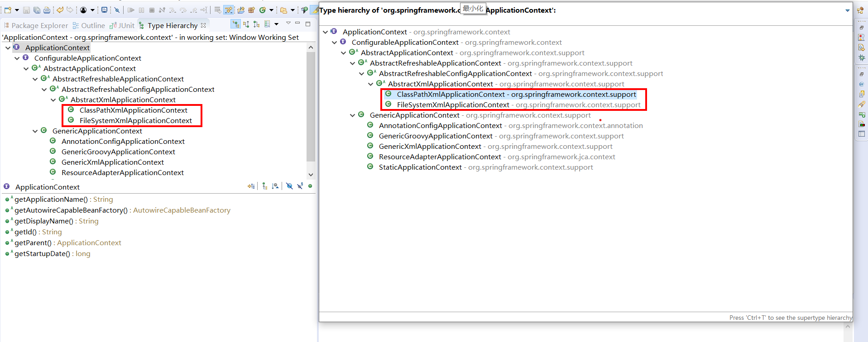Switch to the Outline tab
The height and width of the screenshot is (342, 868).
pyautogui.click(x=89, y=25)
